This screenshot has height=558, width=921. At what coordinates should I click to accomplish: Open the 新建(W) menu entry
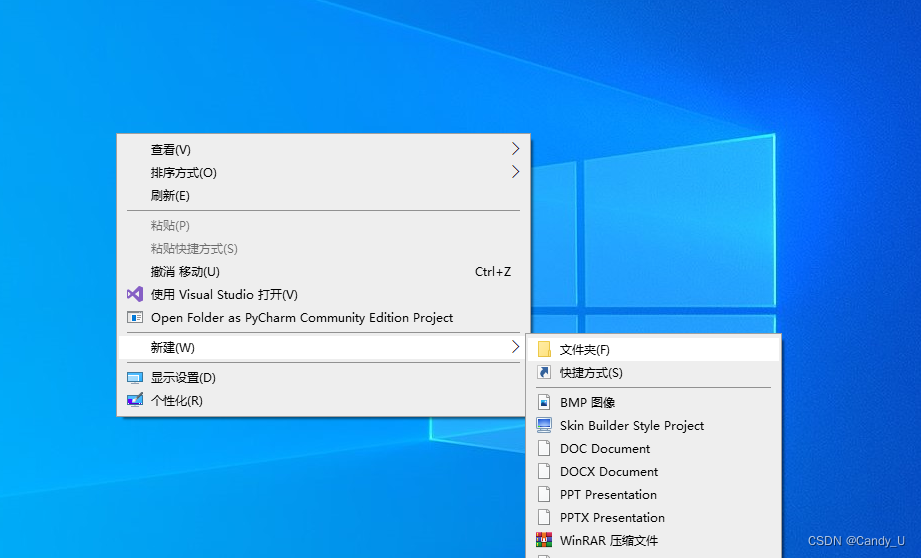(324, 347)
